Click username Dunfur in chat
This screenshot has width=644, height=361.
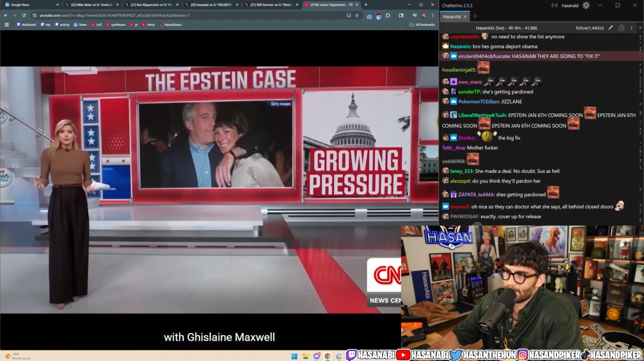click(x=467, y=138)
